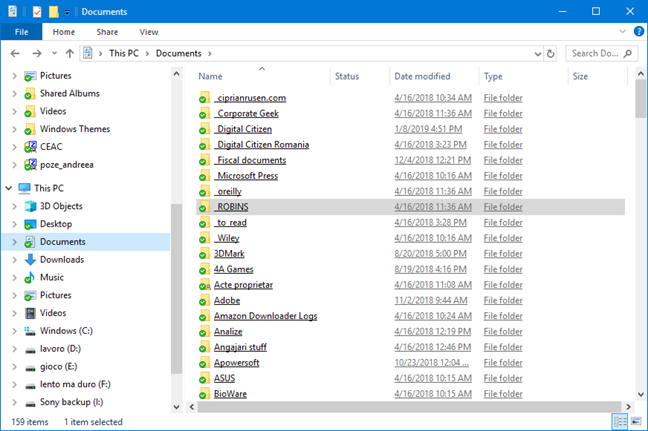Click the horizontal scrollbar right arrow
This screenshot has height=431, width=648.
[x=629, y=407]
